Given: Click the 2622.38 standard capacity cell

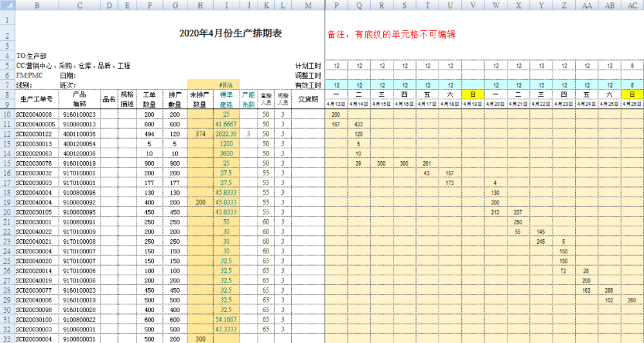Looking at the screenshot, I should coord(226,134).
